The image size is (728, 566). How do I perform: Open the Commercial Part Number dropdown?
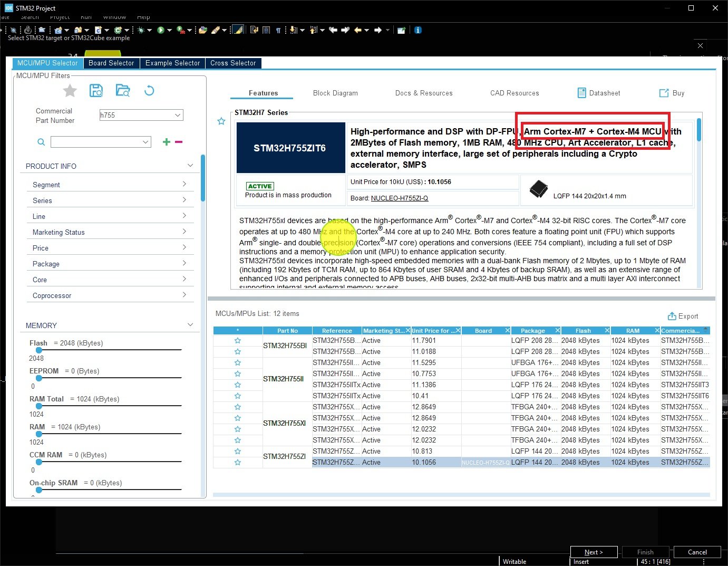(178, 115)
